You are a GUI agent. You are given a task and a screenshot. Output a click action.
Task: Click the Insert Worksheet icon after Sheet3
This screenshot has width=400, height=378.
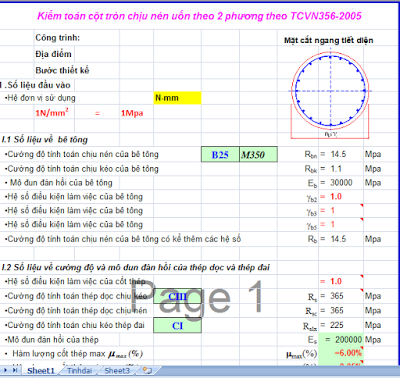[x=147, y=370]
